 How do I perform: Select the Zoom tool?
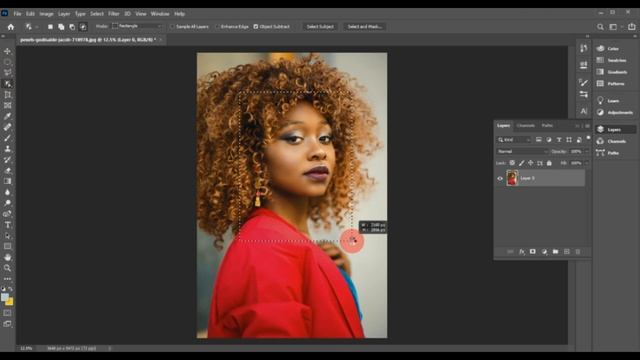click(x=7, y=268)
